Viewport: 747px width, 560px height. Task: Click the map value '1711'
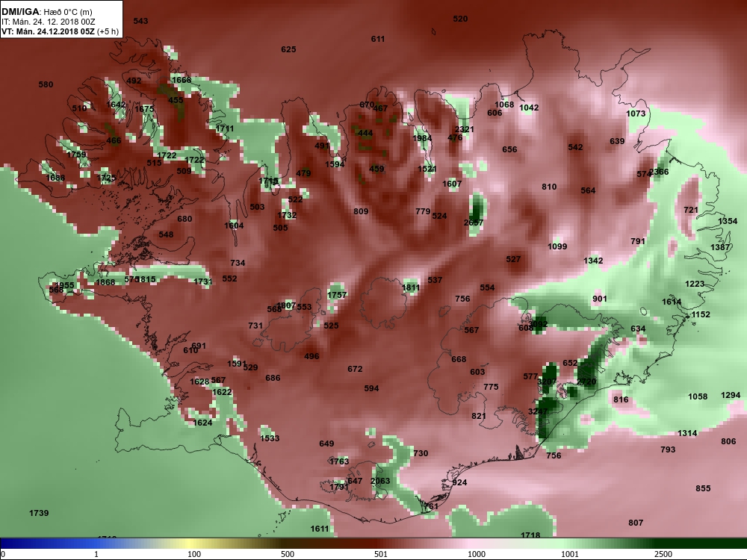225,128
